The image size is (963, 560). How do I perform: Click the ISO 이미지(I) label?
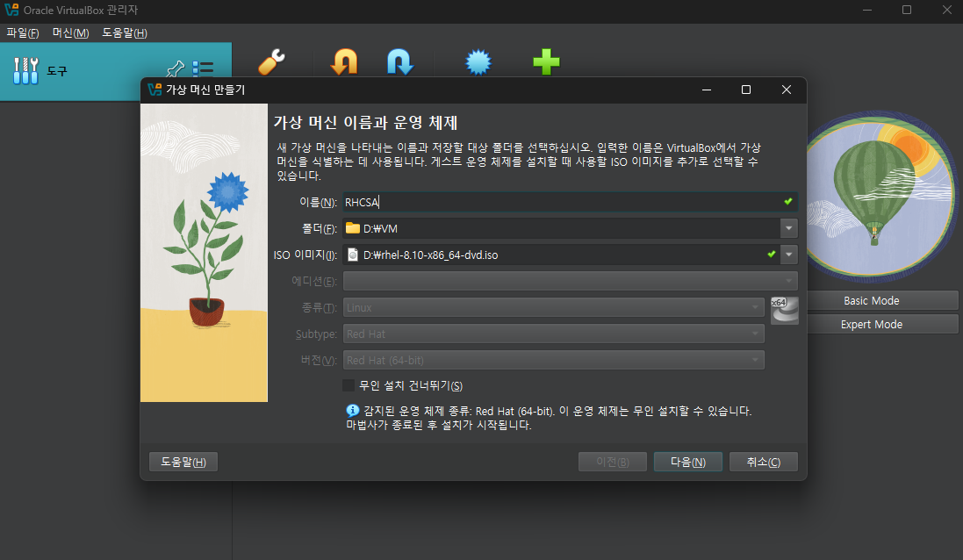pos(305,255)
